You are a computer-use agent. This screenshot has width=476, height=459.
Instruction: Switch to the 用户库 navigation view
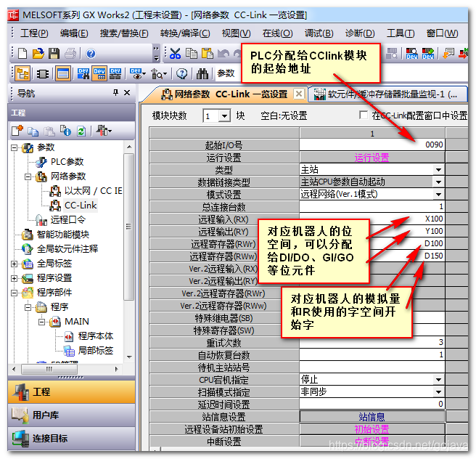[x=71, y=415]
